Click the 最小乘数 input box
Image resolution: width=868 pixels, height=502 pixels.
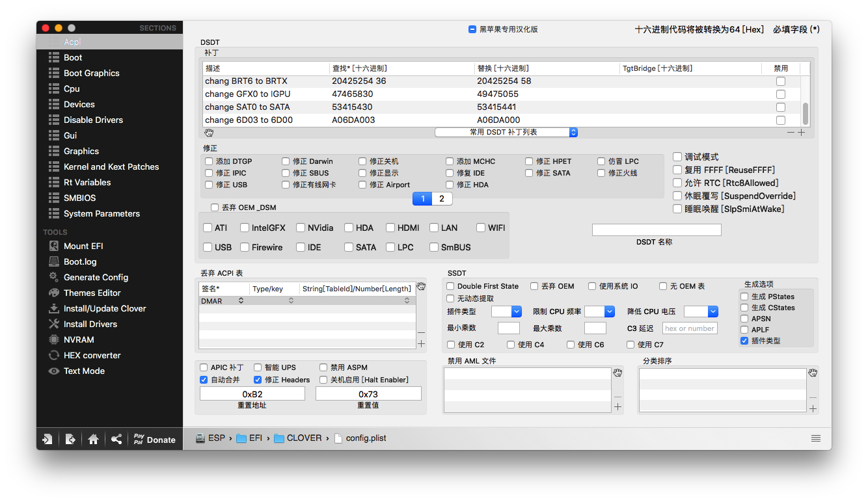point(509,328)
